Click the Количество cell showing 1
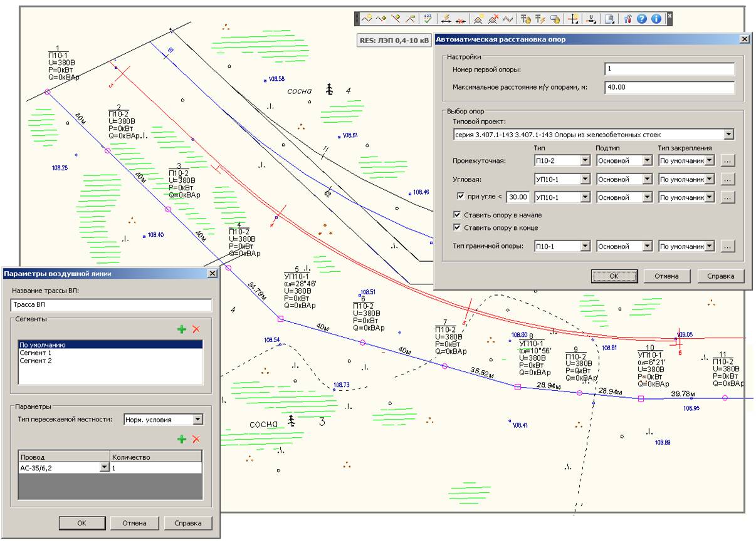 156,467
